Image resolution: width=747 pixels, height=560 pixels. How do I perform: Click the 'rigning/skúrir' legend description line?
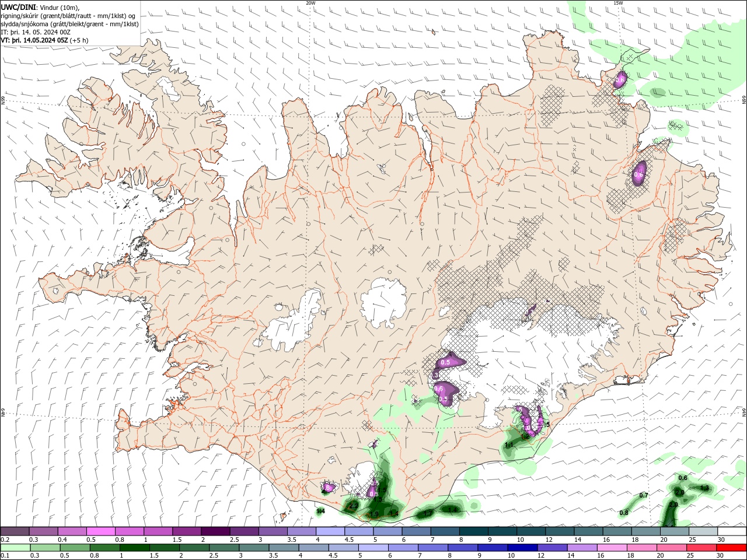(68, 16)
